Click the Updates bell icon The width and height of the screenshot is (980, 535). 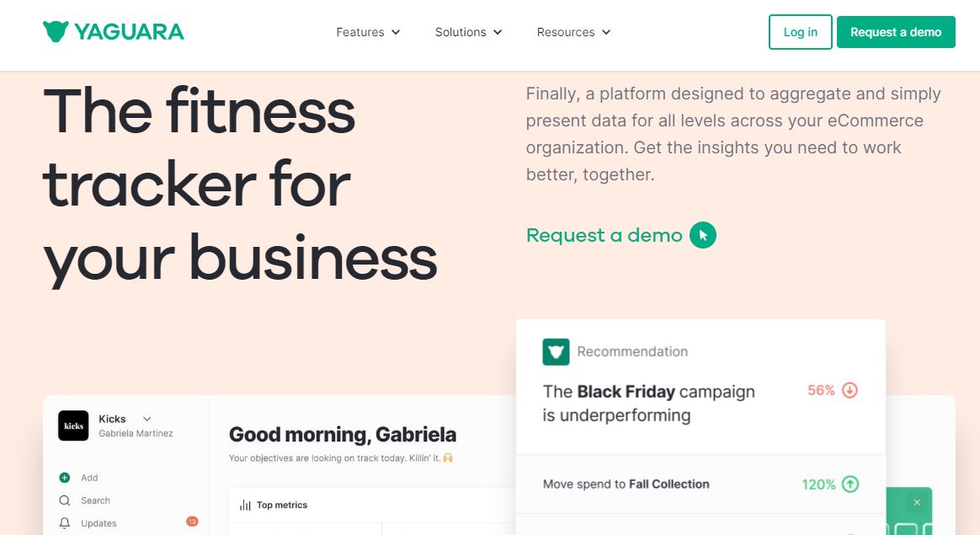(x=65, y=523)
